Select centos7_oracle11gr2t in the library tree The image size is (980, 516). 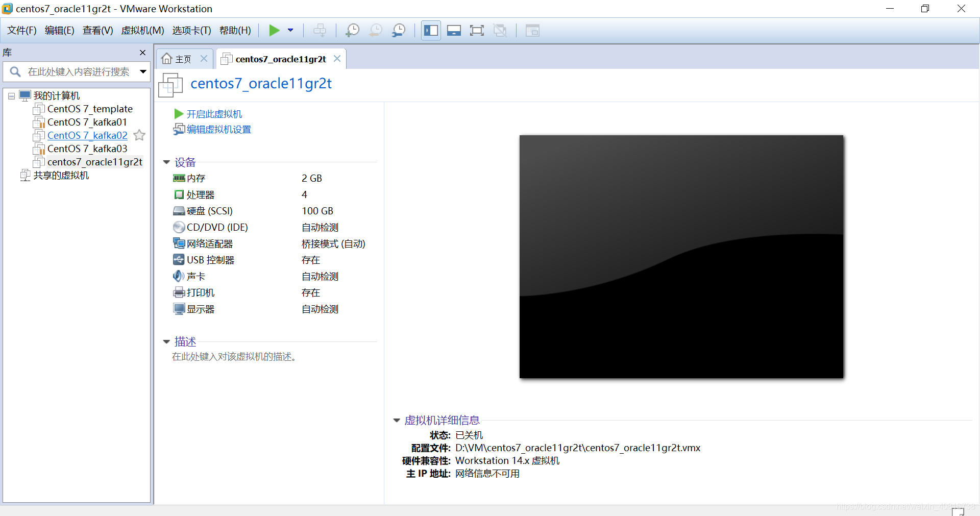(x=95, y=162)
